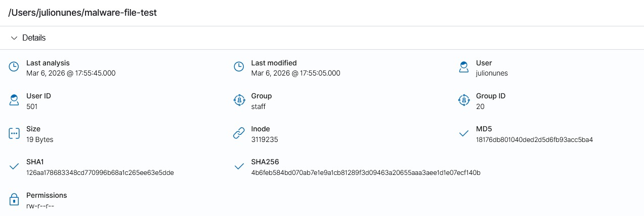Image resolution: width=644 pixels, height=216 pixels.
Task: Click the Group icon beside staff
Action: click(239, 100)
